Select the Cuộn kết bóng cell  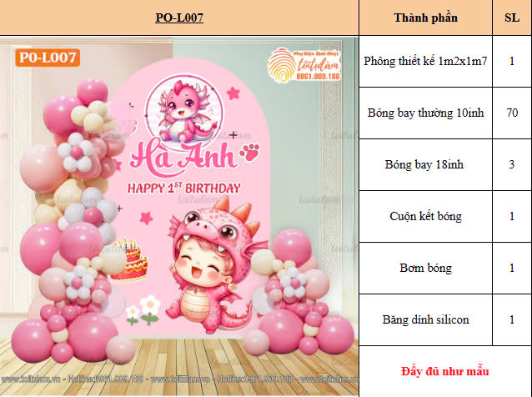(x=425, y=217)
